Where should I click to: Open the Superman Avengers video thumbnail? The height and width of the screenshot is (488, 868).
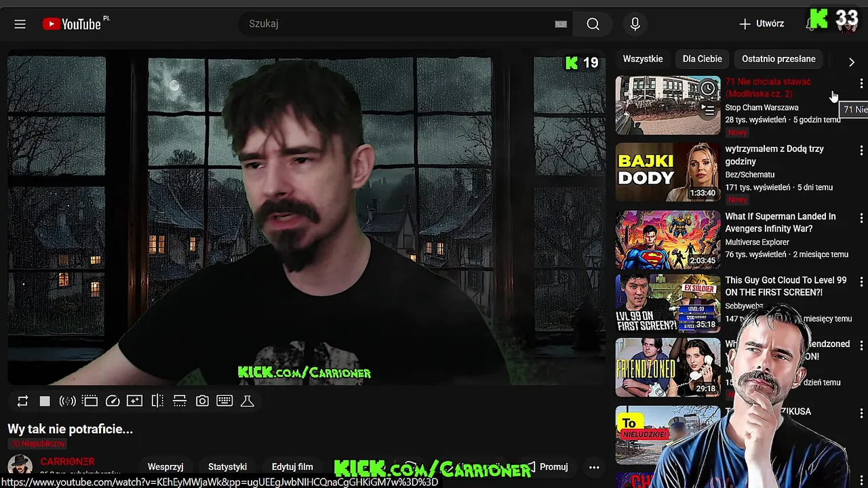tap(668, 240)
